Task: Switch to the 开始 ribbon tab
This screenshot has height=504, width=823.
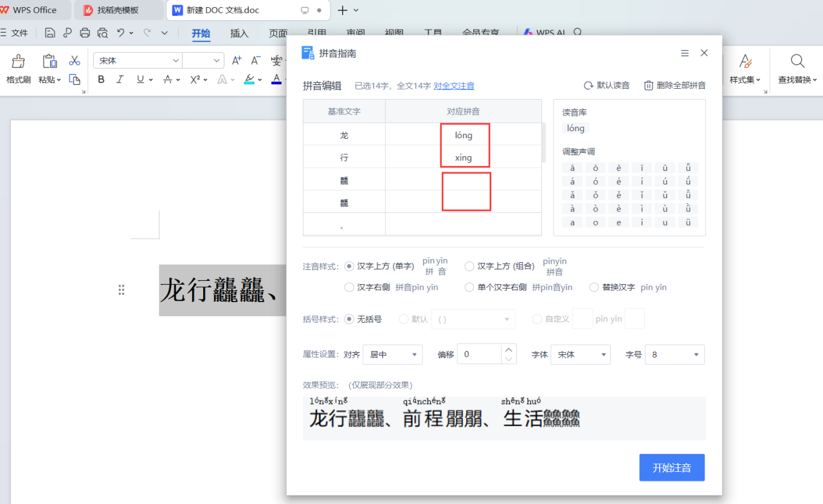Action: 201,33
